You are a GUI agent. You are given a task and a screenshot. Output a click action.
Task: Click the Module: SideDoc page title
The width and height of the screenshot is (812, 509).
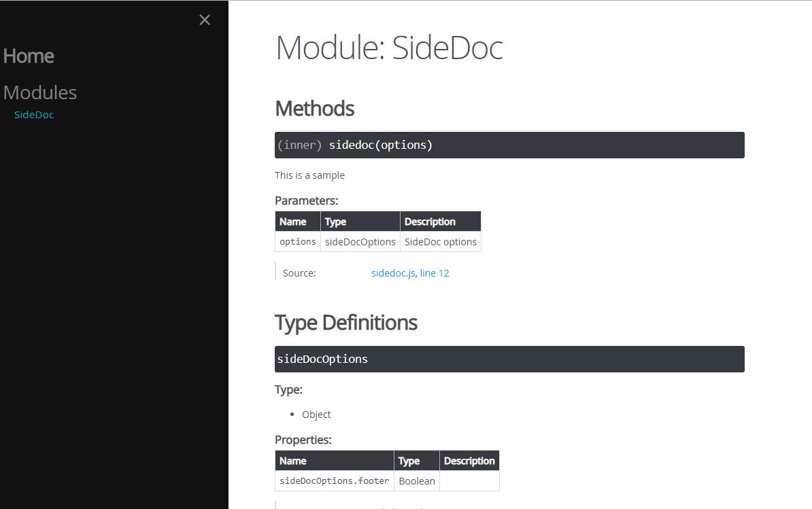coord(389,48)
